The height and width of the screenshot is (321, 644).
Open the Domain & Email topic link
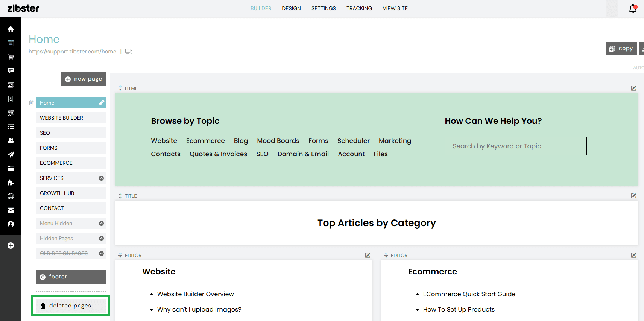click(x=303, y=154)
